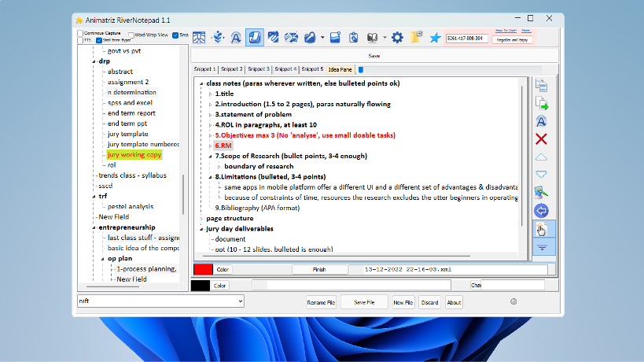Image resolution: width=644 pixels, height=362 pixels.
Task: Switch to Snippet 5 tab
Action: click(x=312, y=69)
